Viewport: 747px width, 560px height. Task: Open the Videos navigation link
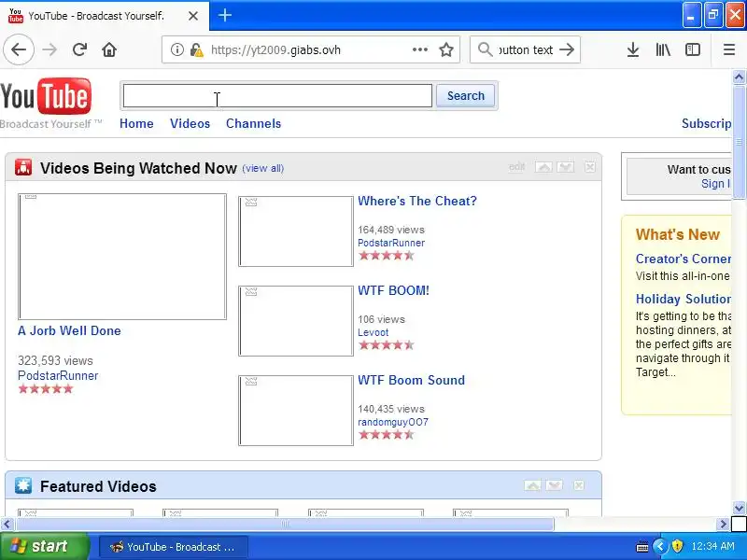(190, 123)
